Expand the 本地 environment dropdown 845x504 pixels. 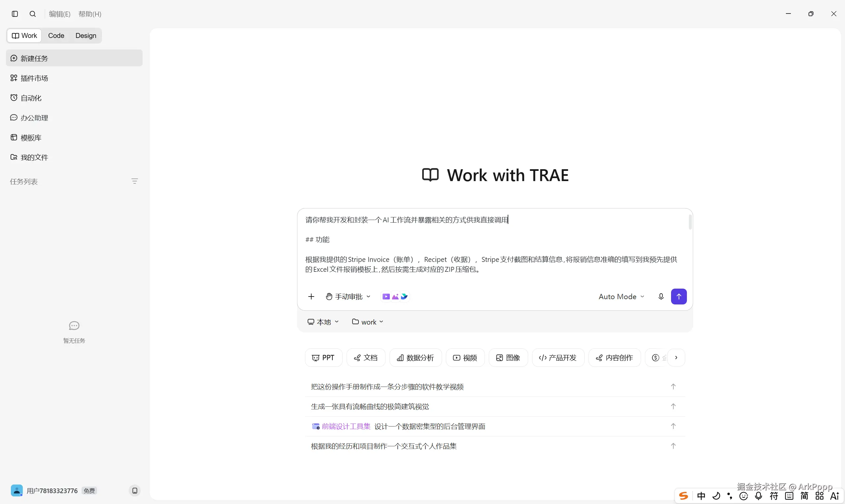[323, 322]
